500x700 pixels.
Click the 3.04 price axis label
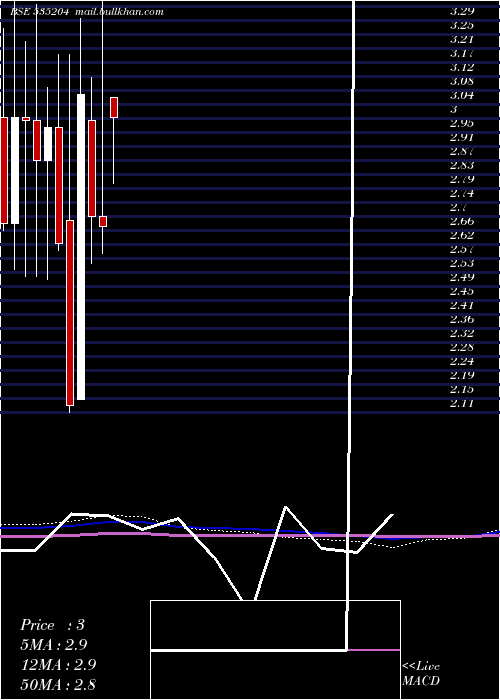pos(462,95)
